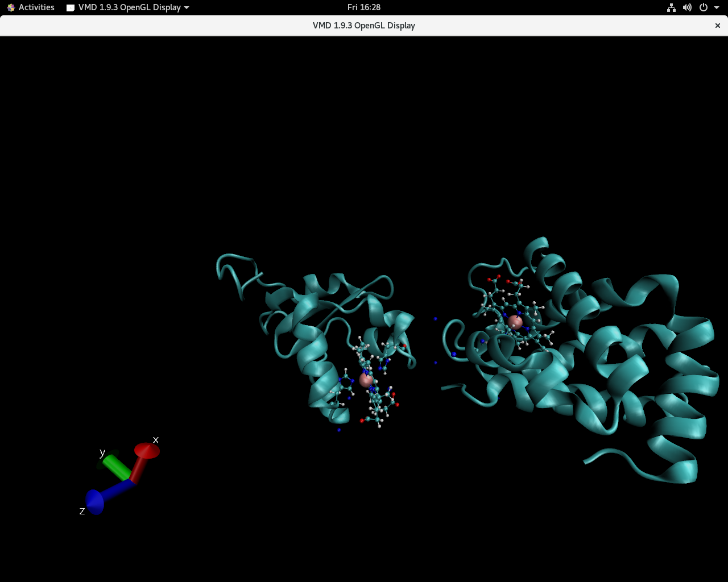Click the green y-axis cylinder
This screenshot has width=728, height=582.
pyautogui.click(x=117, y=467)
